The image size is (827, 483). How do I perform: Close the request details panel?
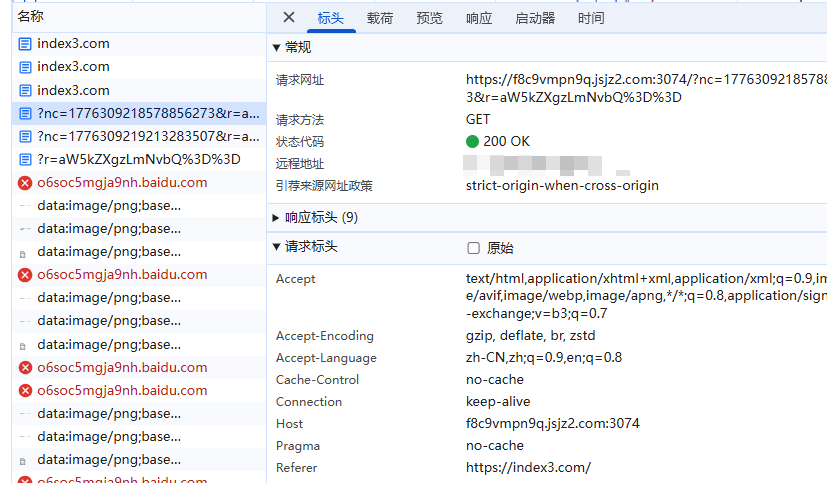pos(289,17)
